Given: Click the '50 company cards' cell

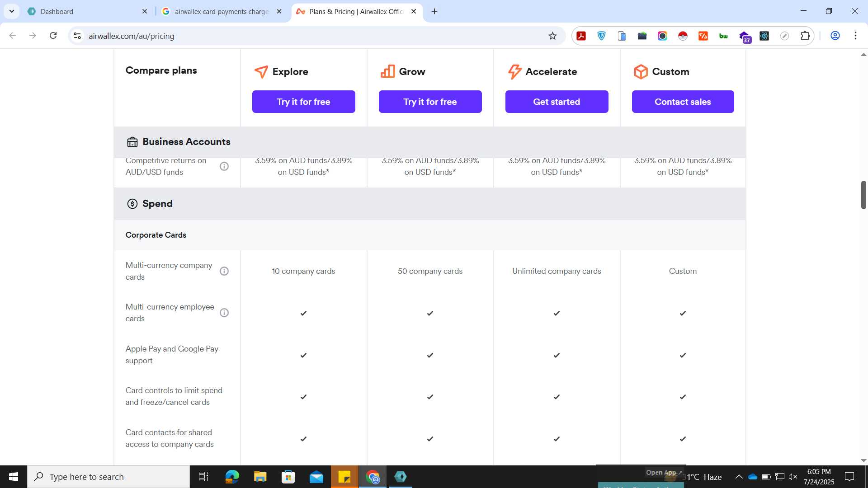Looking at the screenshot, I should pyautogui.click(x=430, y=271).
